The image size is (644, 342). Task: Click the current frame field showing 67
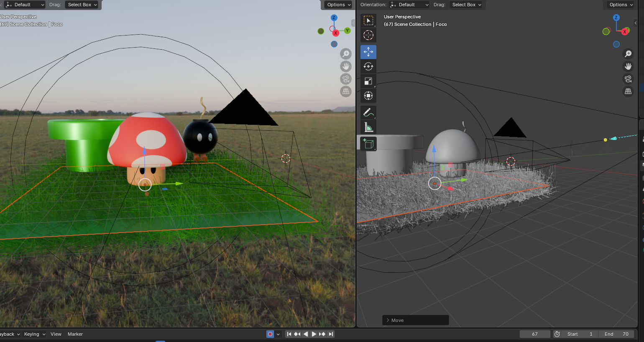535,334
